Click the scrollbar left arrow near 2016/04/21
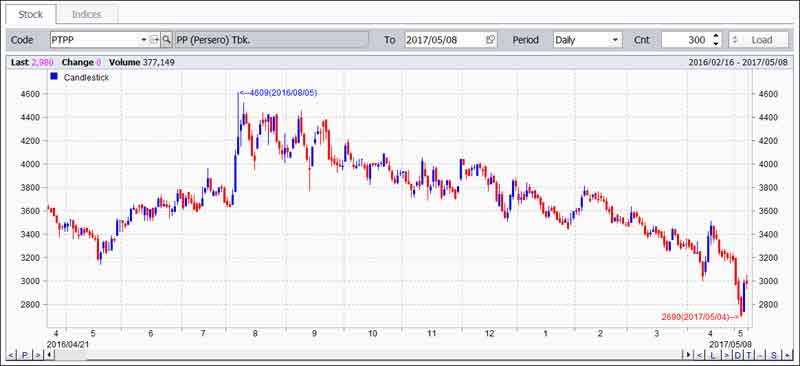Viewport: 800px width, 366px height. (49, 355)
